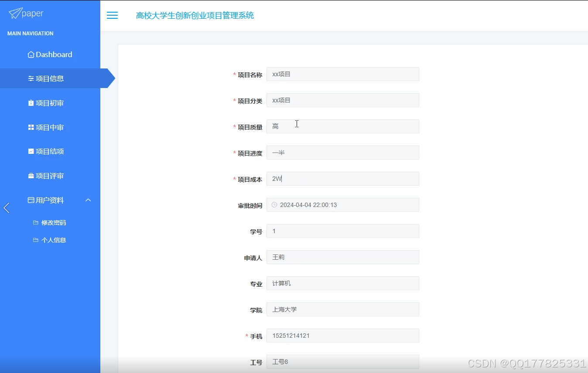Click the 高校大学生创新创业项目管理系统 title link
This screenshot has width=588, height=373.
195,15
